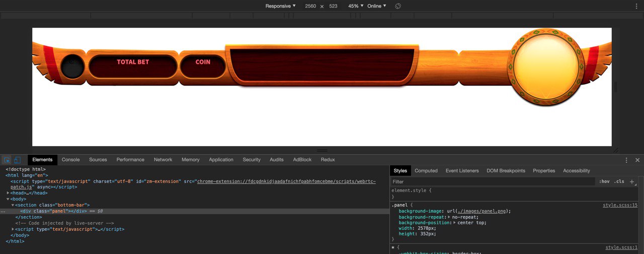Screen dimensions: 644x254
Task: Open the Redux tab
Action: coord(328,160)
